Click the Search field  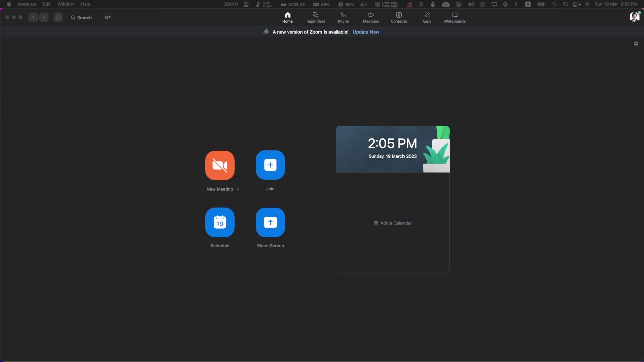point(91,18)
